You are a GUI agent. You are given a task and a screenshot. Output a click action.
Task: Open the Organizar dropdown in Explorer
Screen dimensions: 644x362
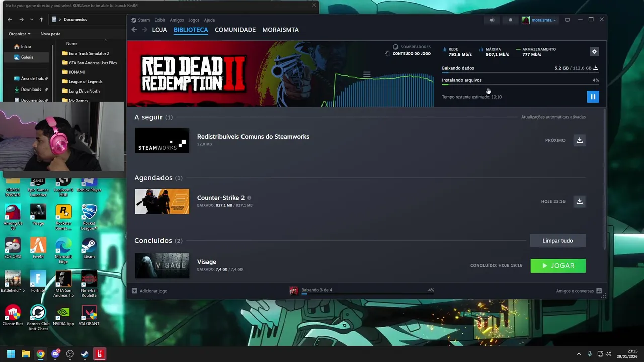[19, 34]
